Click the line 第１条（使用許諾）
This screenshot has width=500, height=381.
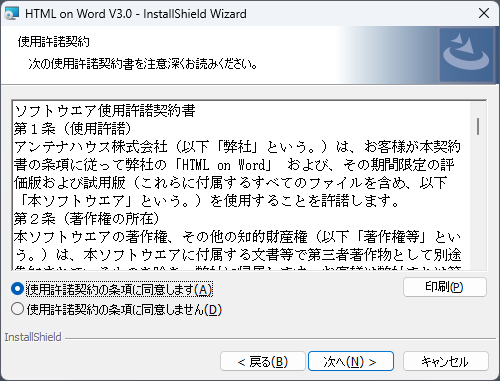point(73,129)
